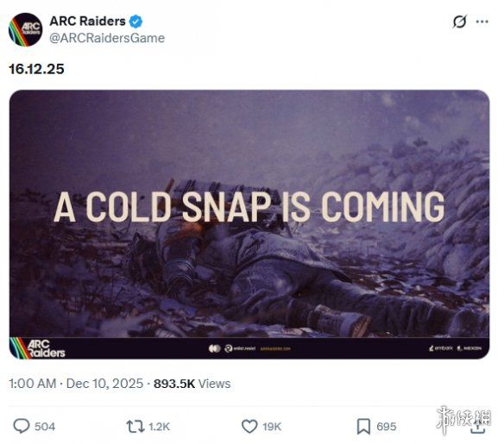Open the Grok explain icon
The height and width of the screenshot is (444, 504).
[459, 22]
